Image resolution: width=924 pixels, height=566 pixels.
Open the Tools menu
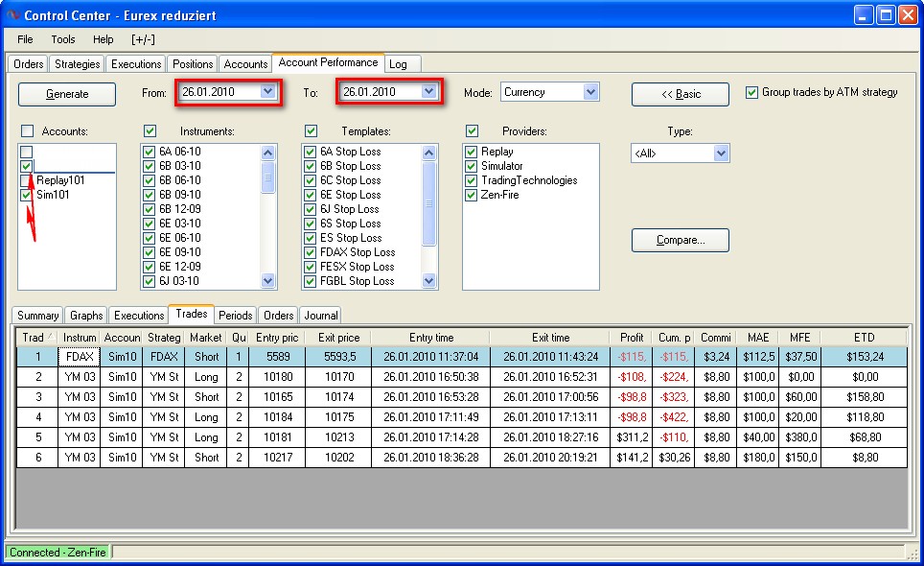[63, 39]
